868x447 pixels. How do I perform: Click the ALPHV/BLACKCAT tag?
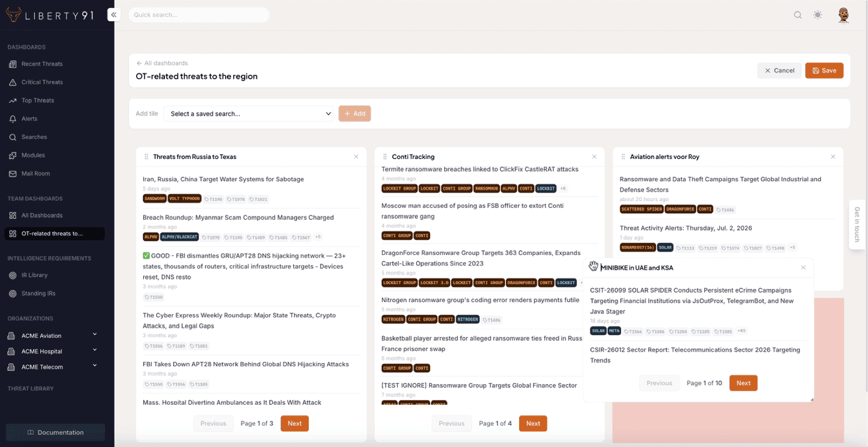point(180,237)
